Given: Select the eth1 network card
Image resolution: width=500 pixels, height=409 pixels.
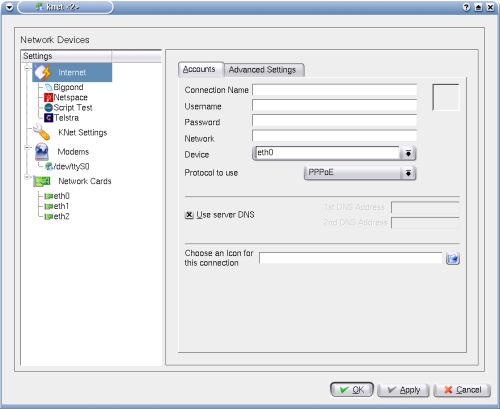Looking at the screenshot, I should point(57,206).
